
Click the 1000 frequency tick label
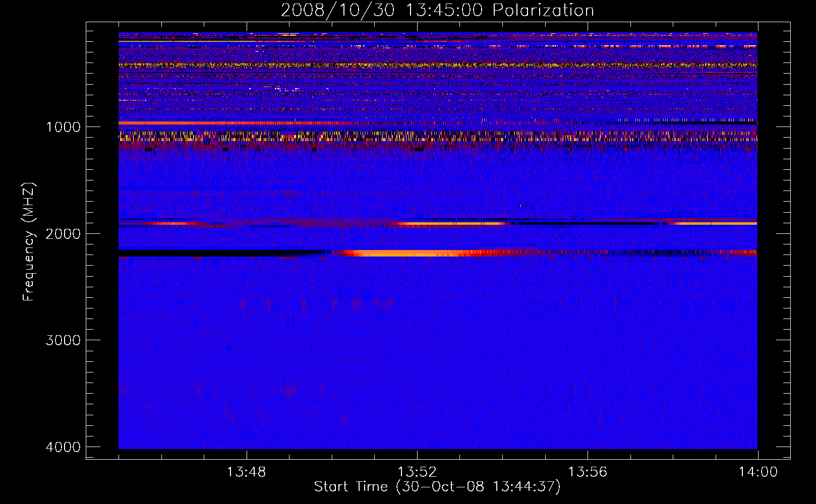click(63, 127)
